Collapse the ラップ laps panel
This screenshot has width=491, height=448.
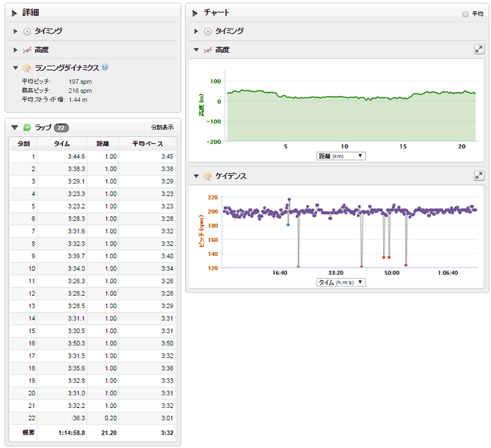coord(14,127)
